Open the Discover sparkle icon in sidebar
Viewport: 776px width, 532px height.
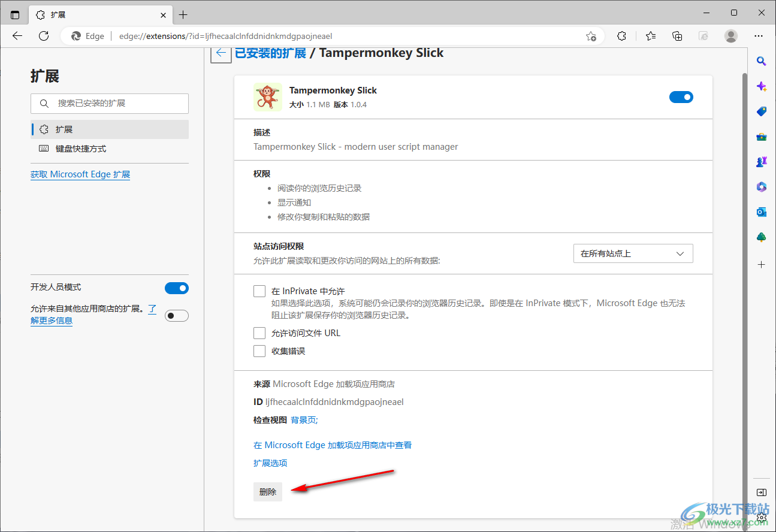(762, 86)
